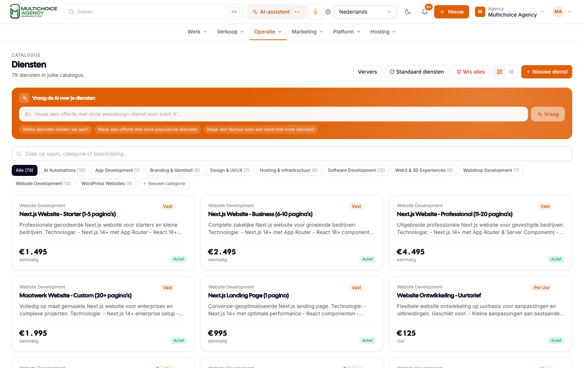Filter by Branding & Identiteit category
This screenshot has height=368, width=588.
(x=175, y=170)
